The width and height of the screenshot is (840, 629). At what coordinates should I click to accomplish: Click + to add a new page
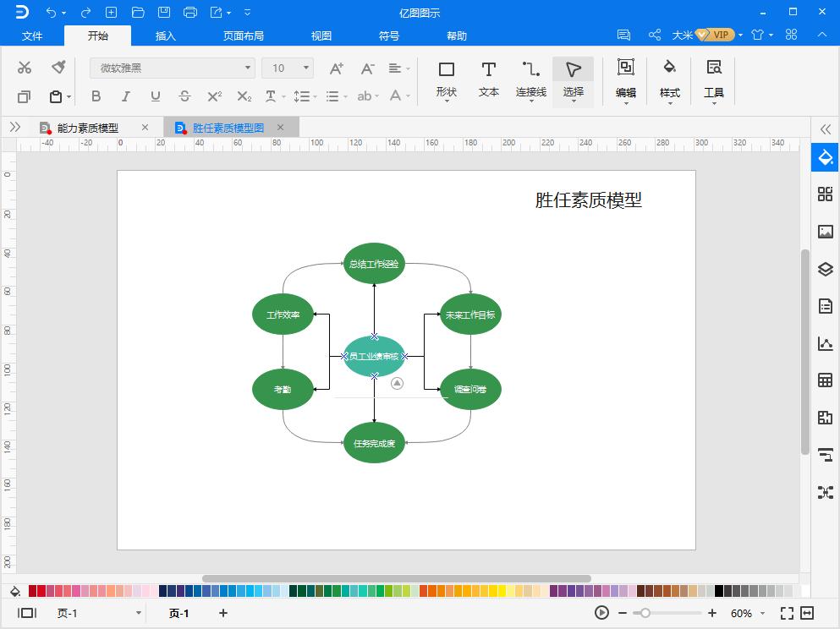(222, 613)
